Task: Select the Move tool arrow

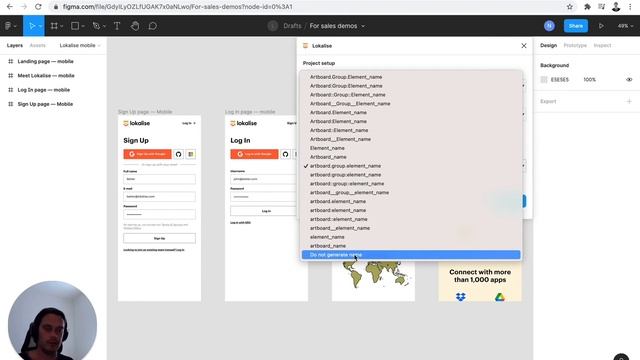Action: [31, 26]
